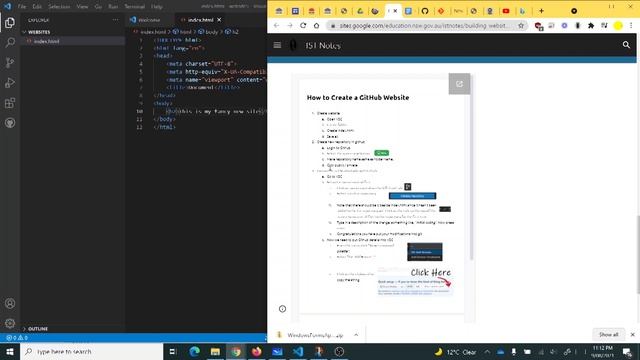Open the Extensions view in VS Code

click(x=10, y=103)
